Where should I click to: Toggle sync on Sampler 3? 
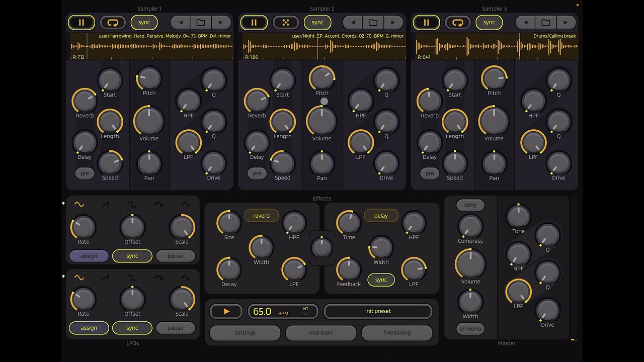point(489,23)
